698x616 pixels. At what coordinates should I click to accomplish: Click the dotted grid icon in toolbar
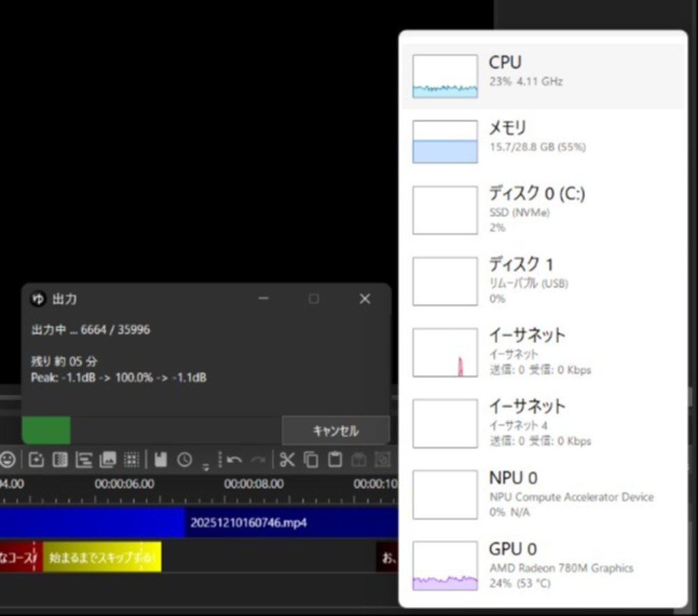[131, 460]
